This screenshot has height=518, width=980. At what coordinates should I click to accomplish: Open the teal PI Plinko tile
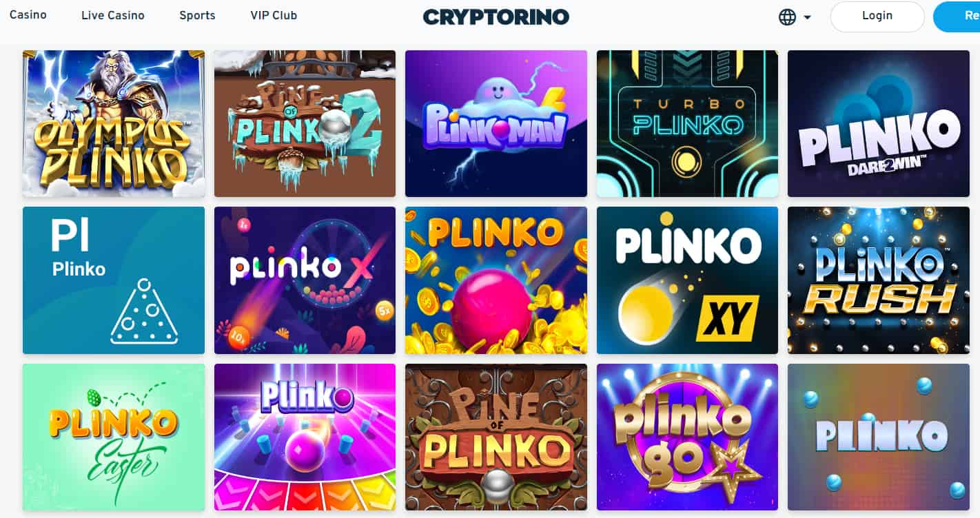point(114,280)
